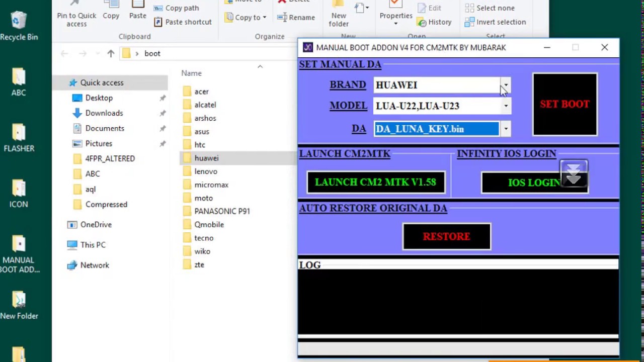Open the DA file dropdown arrow
Viewport: 644px width, 362px height.
(506, 129)
